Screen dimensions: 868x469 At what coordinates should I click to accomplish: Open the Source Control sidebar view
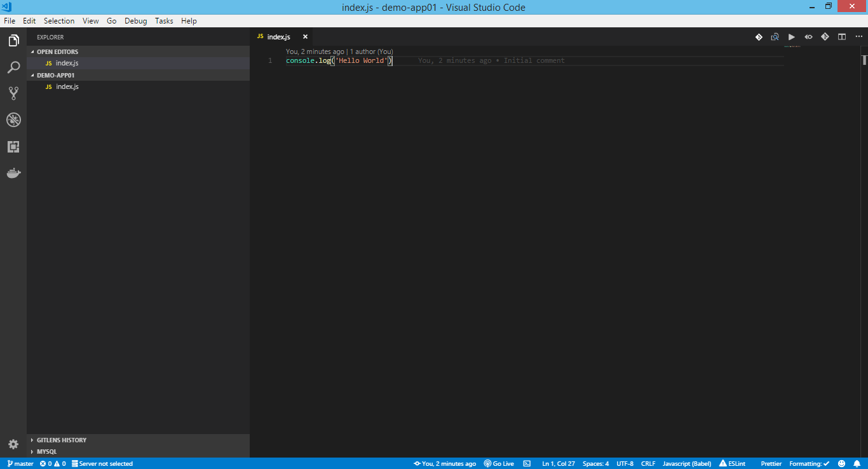[x=14, y=93]
